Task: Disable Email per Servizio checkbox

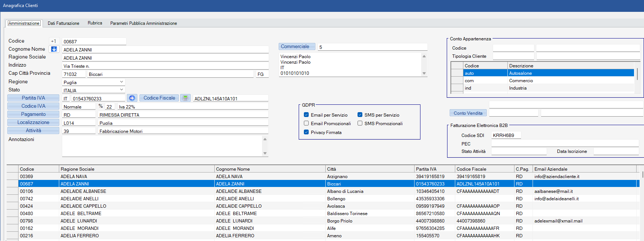Action: [306, 115]
